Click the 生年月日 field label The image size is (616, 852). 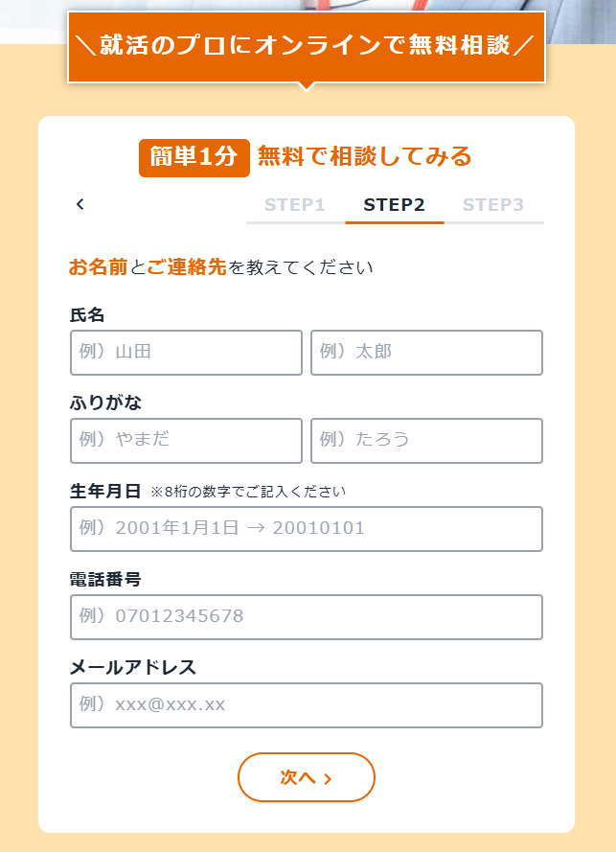pyautogui.click(x=105, y=491)
